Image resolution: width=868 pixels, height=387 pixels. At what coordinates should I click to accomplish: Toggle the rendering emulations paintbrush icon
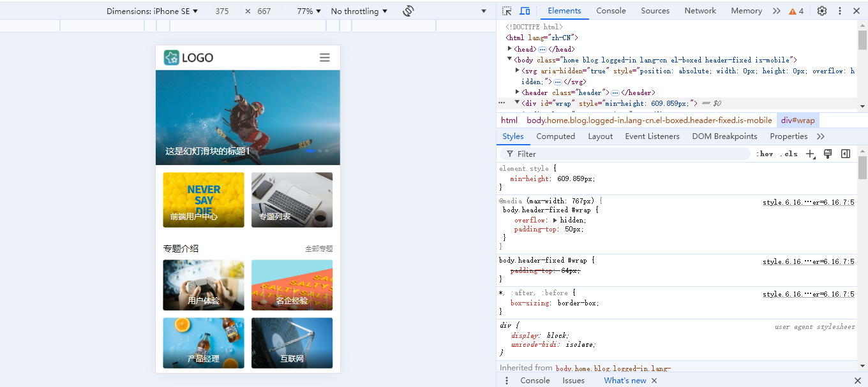click(x=828, y=154)
